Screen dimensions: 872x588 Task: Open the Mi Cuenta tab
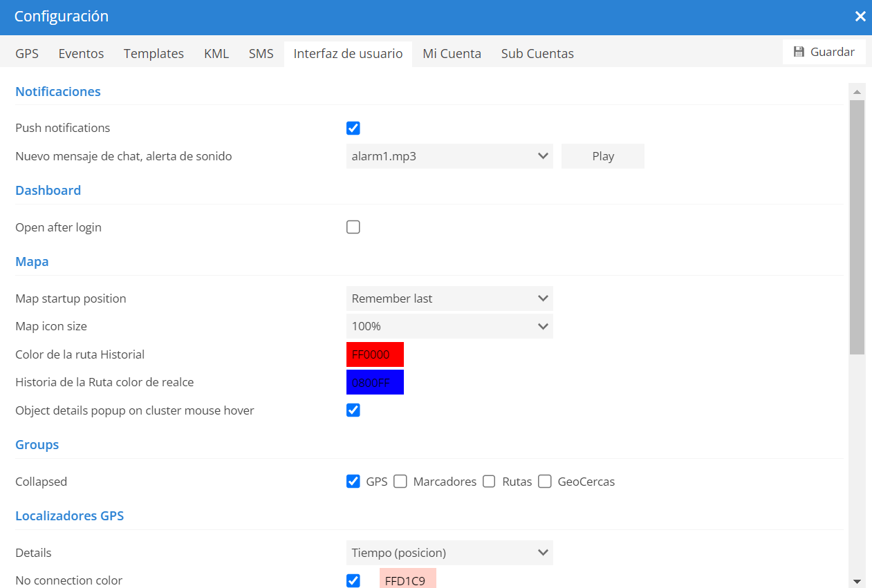(x=452, y=53)
